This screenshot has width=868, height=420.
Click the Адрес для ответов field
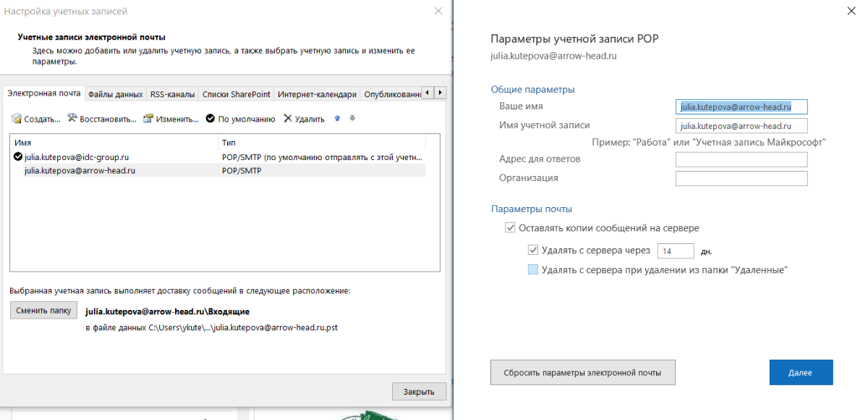click(741, 159)
